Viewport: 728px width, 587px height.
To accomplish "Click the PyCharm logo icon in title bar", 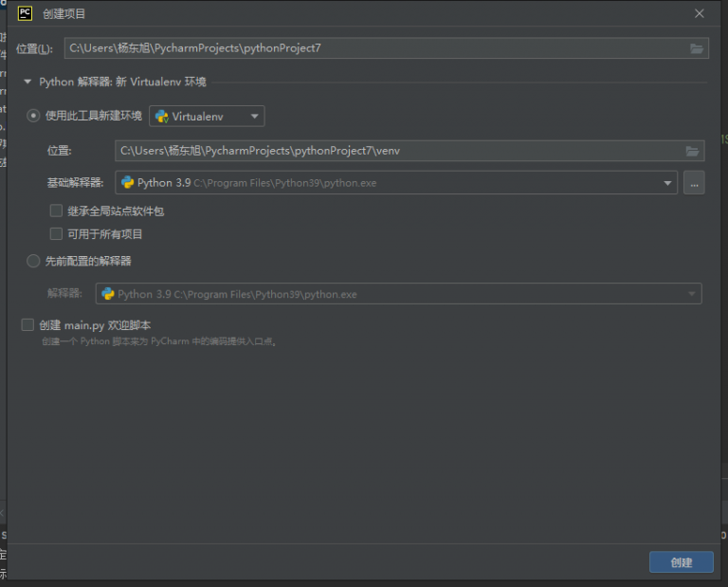I will tap(25, 13).
